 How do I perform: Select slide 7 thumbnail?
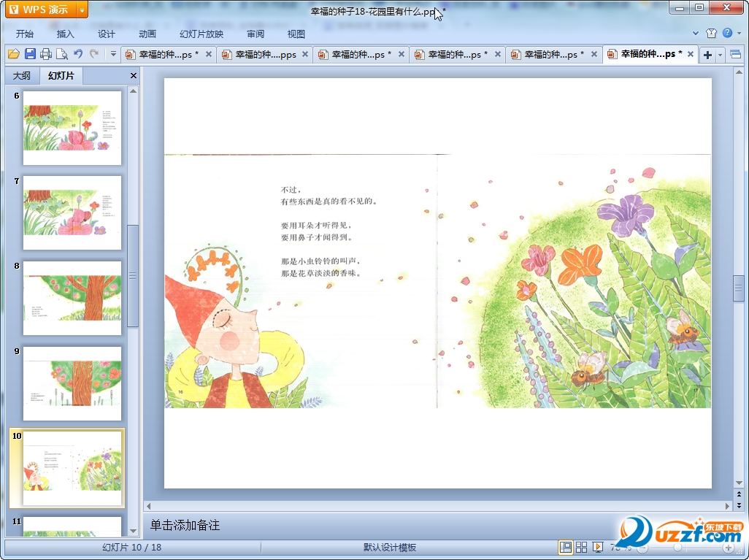pyautogui.click(x=72, y=213)
